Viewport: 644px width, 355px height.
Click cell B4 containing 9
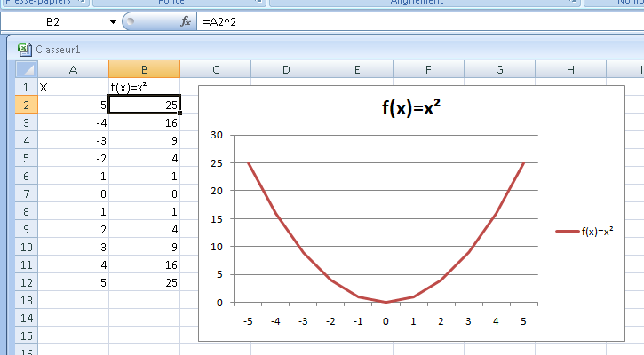(x=144, y=140)
